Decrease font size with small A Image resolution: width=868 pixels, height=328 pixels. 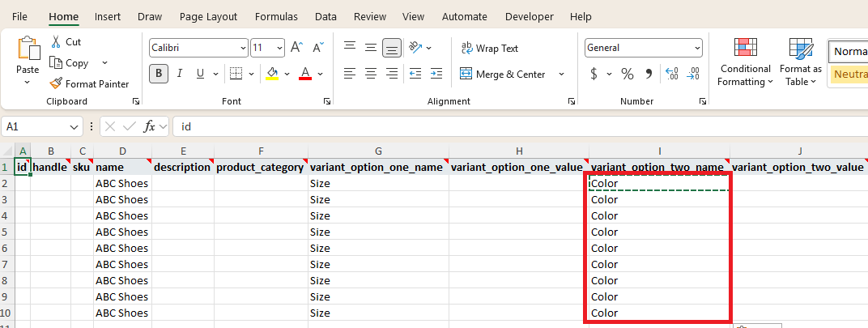pos(317,47)
